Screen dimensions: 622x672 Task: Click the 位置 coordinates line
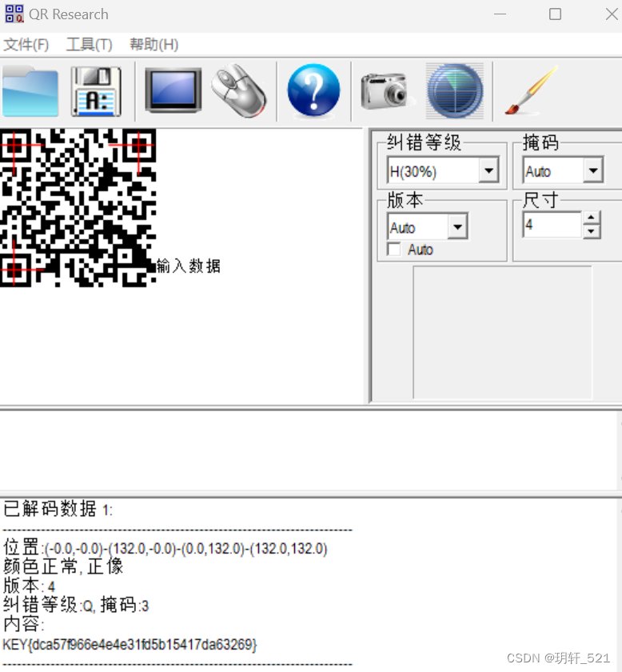pyautogui.click(x=165, y=548)
